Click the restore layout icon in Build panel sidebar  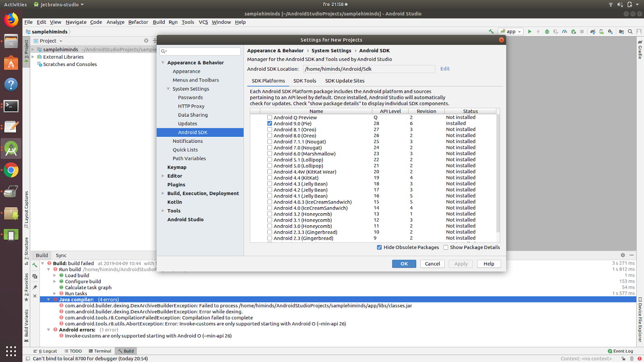35,276
